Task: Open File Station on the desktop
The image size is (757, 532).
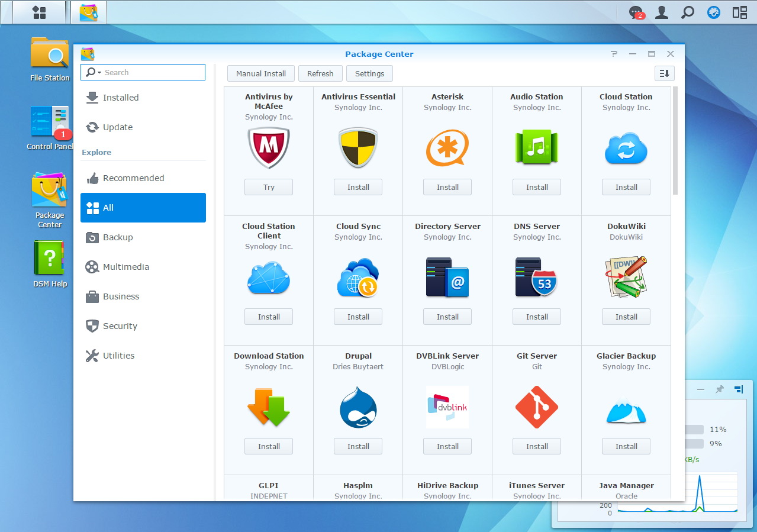Action: pos(50,58)
